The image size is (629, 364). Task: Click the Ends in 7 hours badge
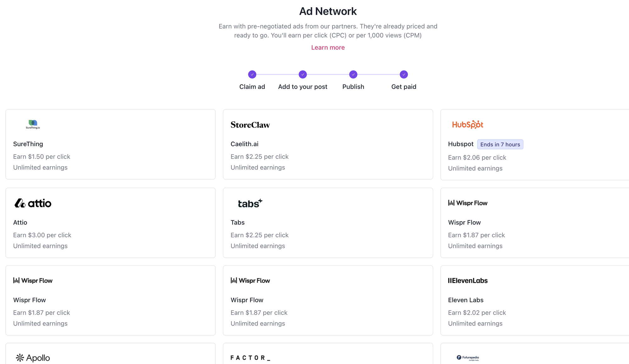(x=500, y=144)
